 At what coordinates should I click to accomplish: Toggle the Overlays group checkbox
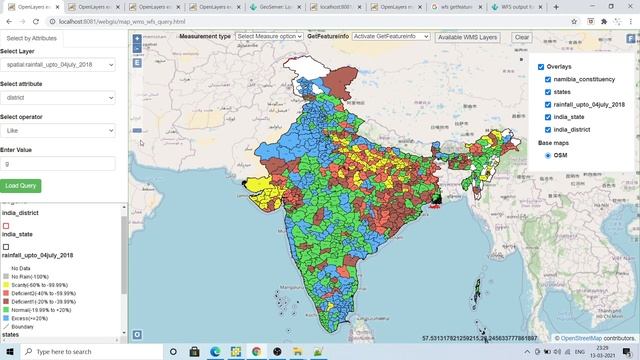coord(541,67)
